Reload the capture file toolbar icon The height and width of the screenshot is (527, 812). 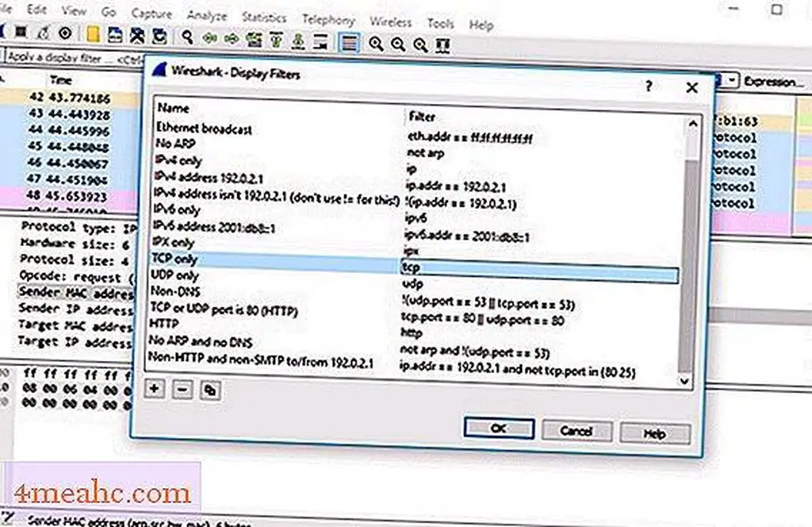pyautogui.click(x=159, y=36)
